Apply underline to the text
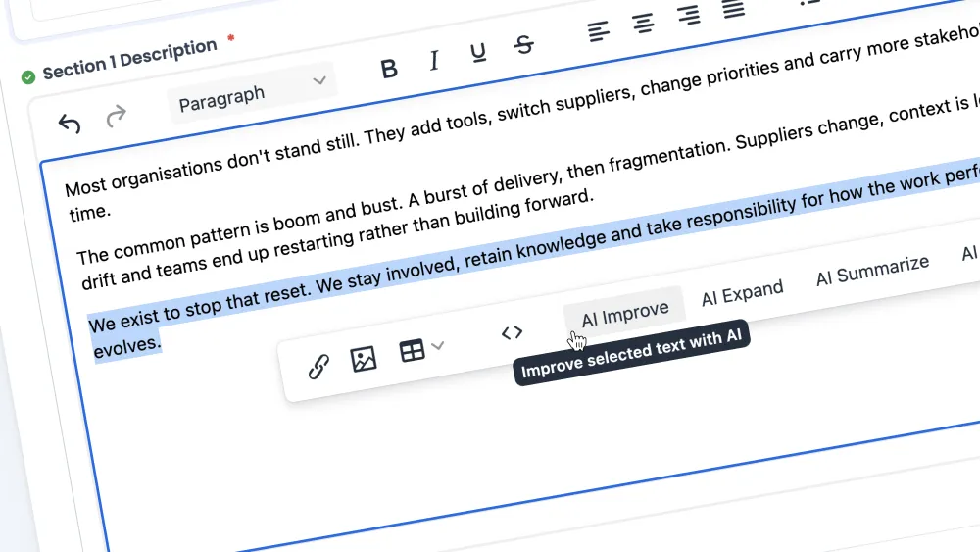 click(478, 53)
